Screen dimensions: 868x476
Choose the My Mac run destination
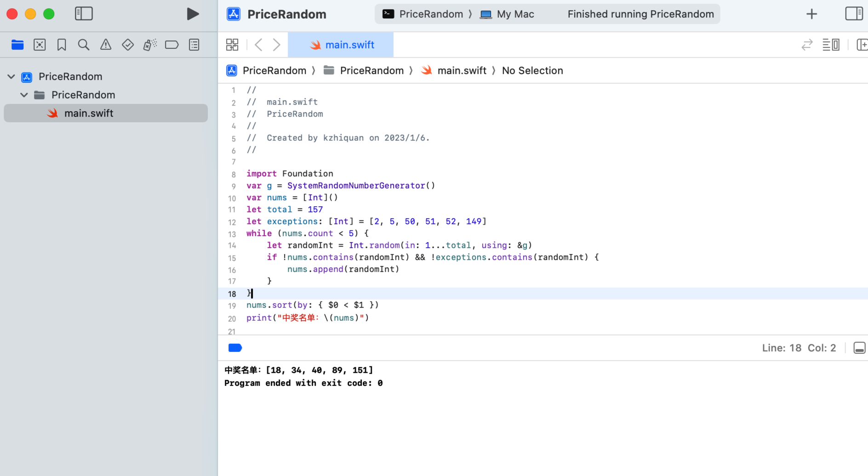coord(507,14)
